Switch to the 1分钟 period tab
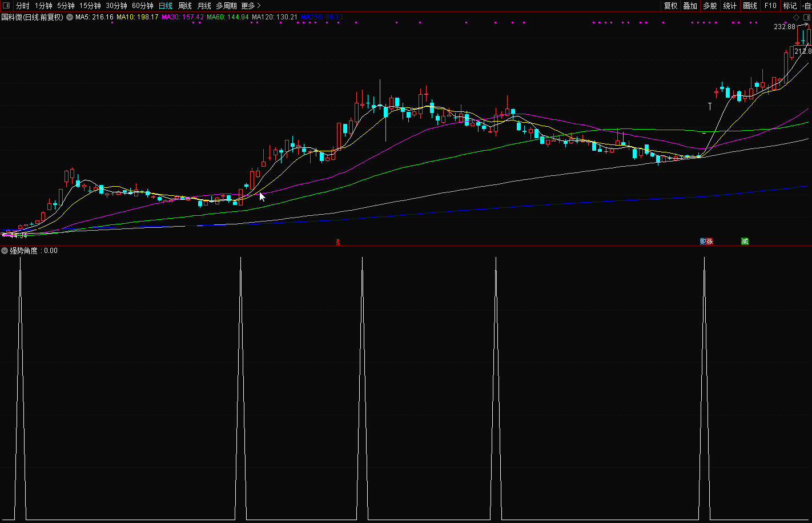812x523 pixels. point(43,6)
